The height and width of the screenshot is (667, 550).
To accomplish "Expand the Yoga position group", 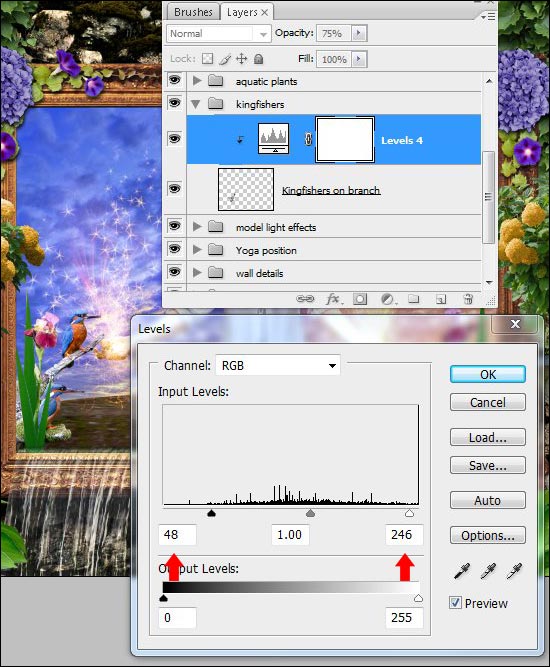I will [x=197, y=249].
